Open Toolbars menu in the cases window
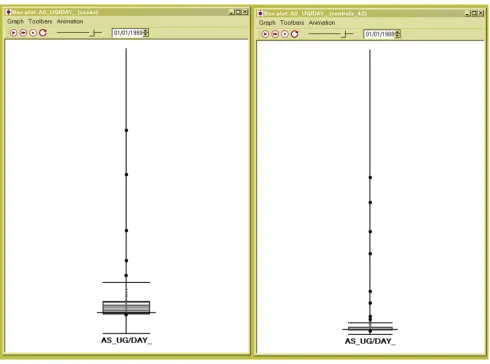Screen dimensions: 490x364 40,21
